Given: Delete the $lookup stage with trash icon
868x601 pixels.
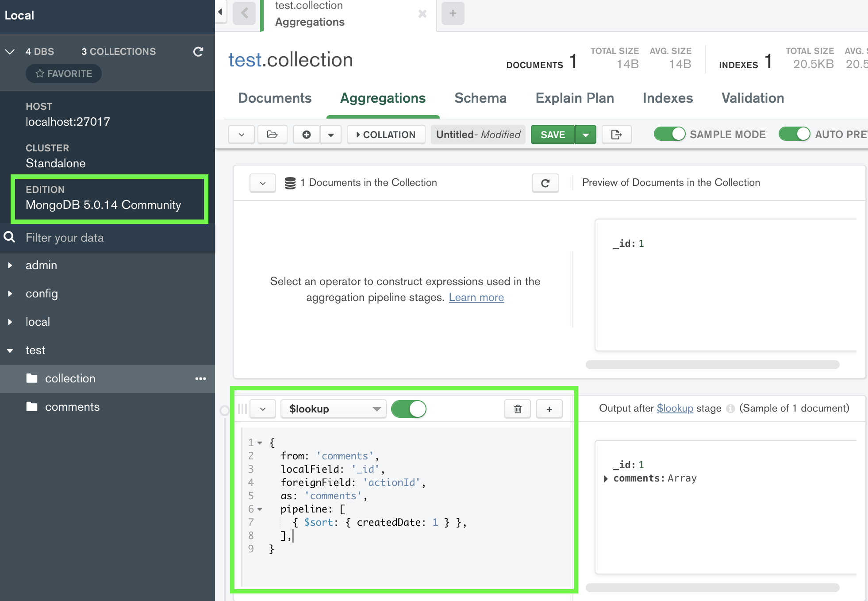Looking at the screenshot, I should (518, 409).
